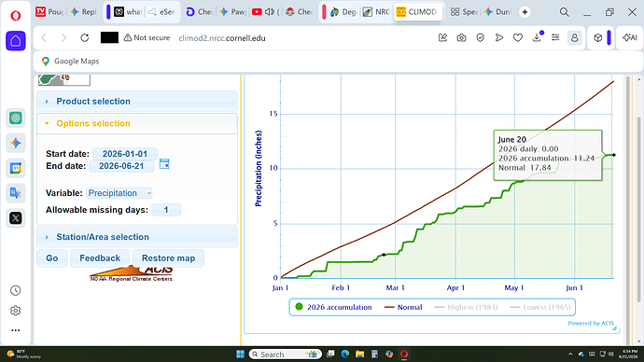Click the Start date field

pyautogui.click(x=125, y=154)
